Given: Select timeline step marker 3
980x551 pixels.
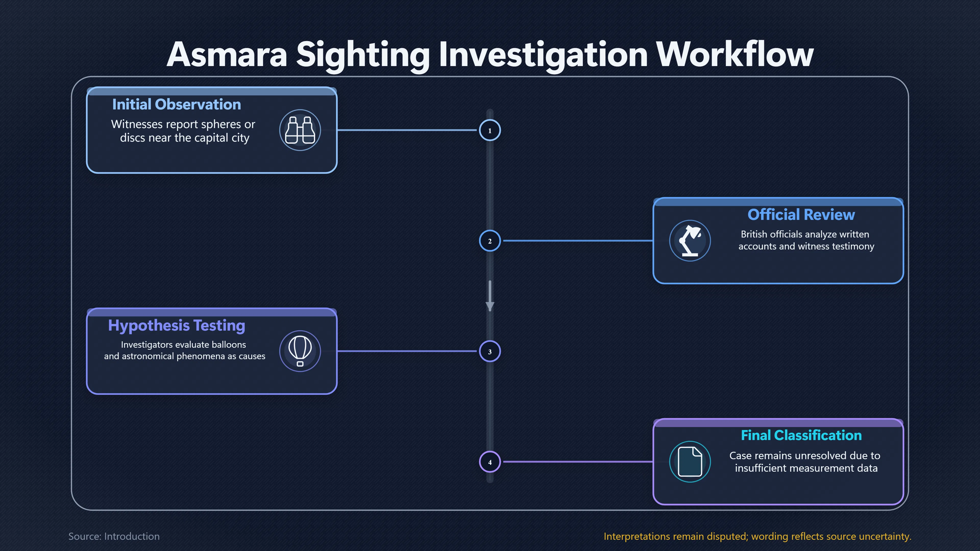Looking at the screenshot, I should 490,351.
